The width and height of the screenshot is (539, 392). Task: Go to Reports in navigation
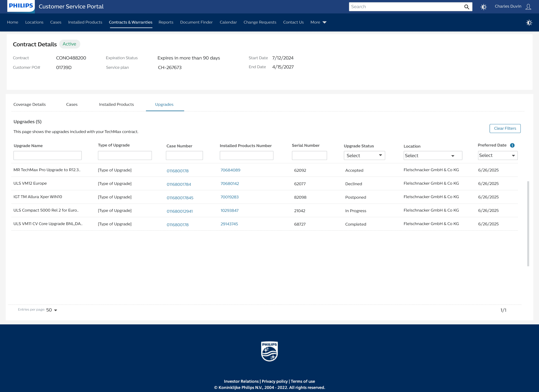tap(166, 22)
